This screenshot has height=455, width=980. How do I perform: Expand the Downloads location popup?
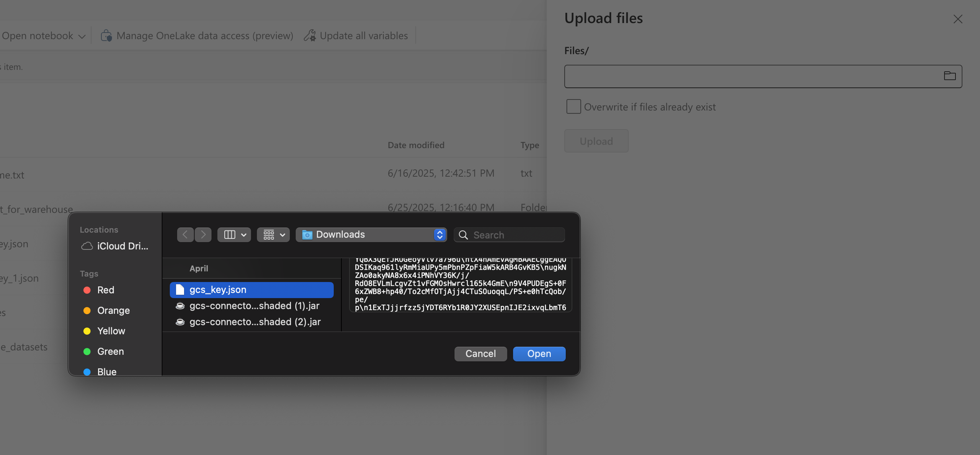click(439, 235)
